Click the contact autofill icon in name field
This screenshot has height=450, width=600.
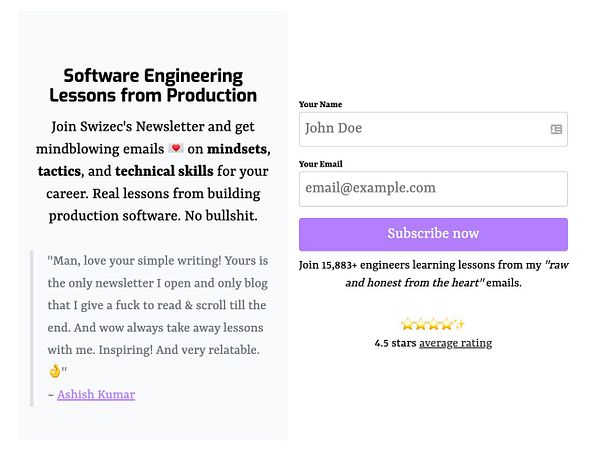point(556,129)
